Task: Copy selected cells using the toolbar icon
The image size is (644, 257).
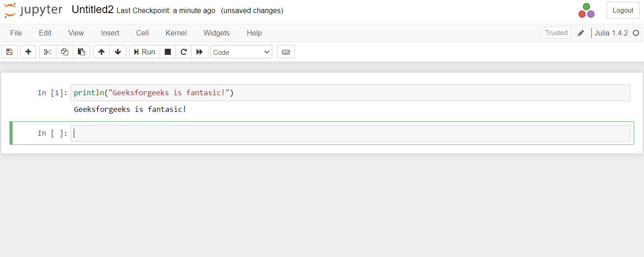Action: pyautogui.click(x=64, y=52)
